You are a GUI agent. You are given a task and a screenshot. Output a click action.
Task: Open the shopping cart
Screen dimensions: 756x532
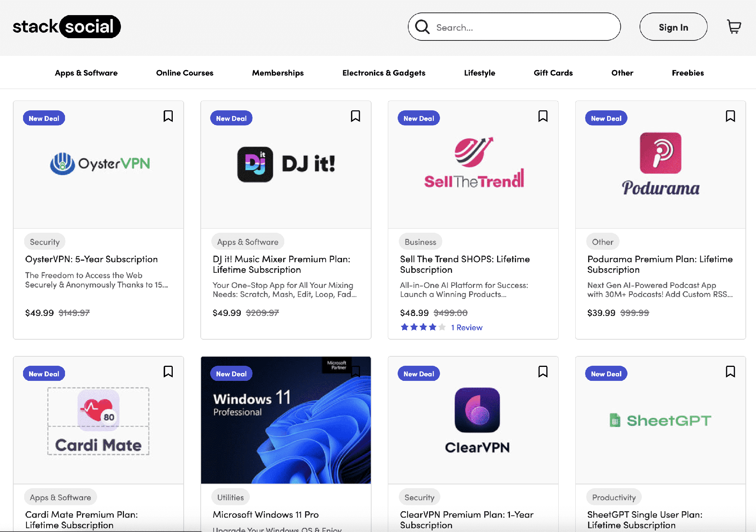coord(734,27)
